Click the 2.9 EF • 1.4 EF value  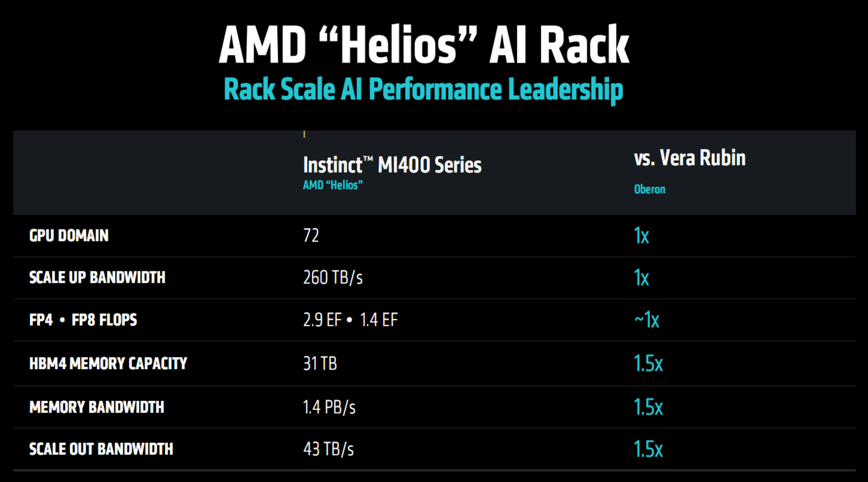pyautogui.click(x=350, y=320)
